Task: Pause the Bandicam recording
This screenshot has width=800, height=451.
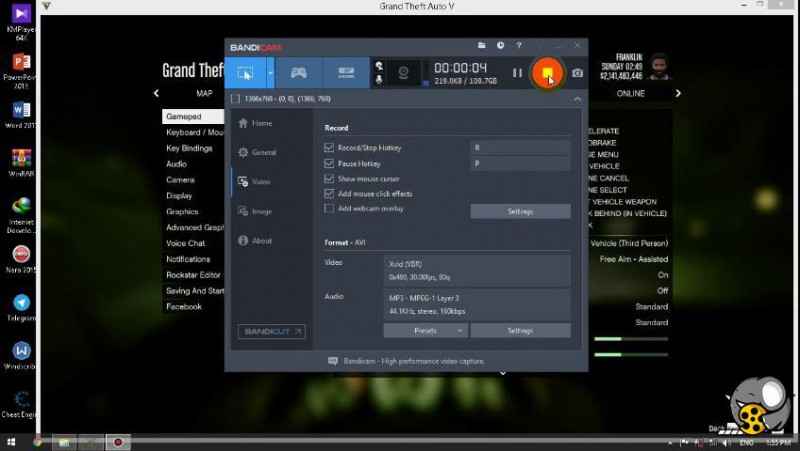Action: point(517,73)
